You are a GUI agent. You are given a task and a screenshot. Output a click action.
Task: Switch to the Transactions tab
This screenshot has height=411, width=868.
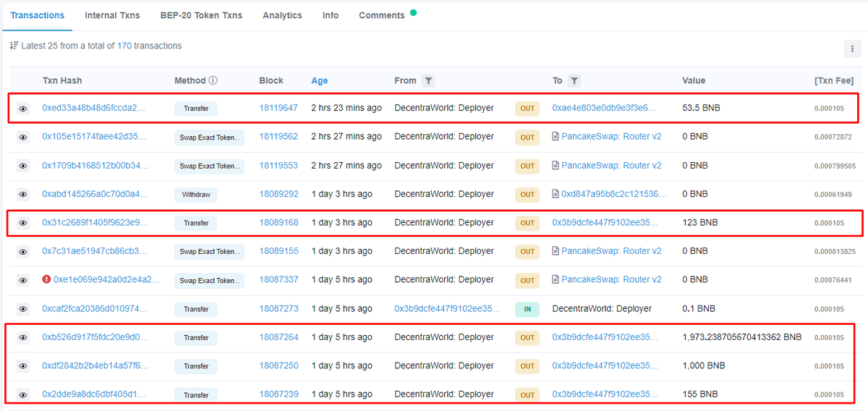pos(38,15)
